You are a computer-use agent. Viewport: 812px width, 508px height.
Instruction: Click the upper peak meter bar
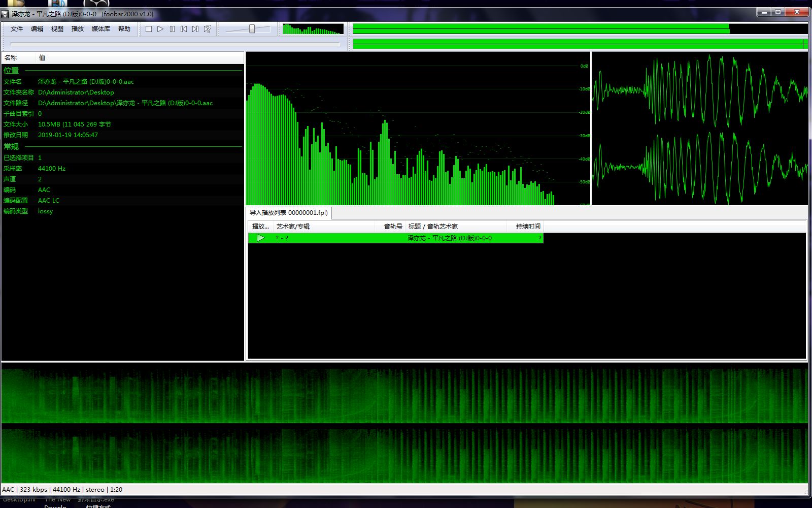[580, 29]
